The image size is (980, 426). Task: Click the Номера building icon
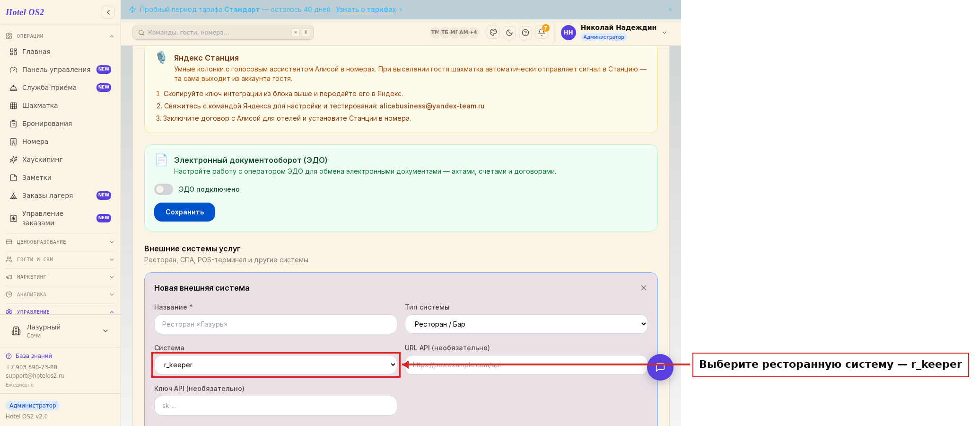(14, 142)
